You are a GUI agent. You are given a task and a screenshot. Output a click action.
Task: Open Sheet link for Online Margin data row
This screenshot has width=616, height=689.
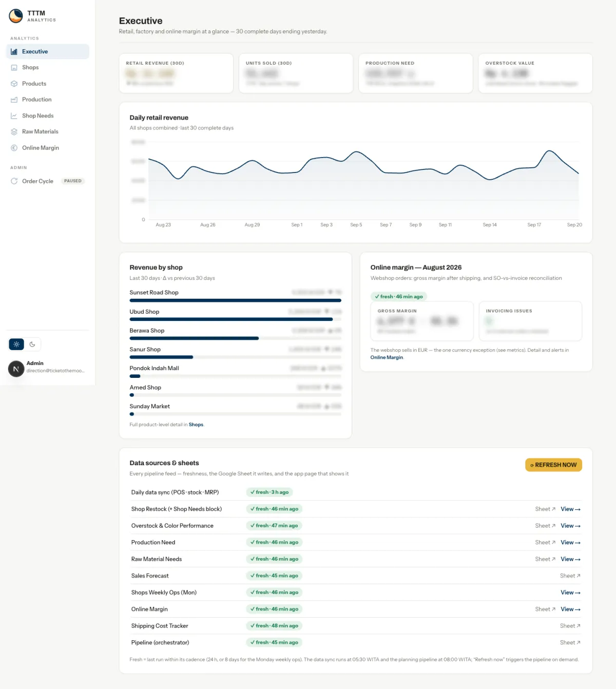pyautogui.click(x=545, y=609)
